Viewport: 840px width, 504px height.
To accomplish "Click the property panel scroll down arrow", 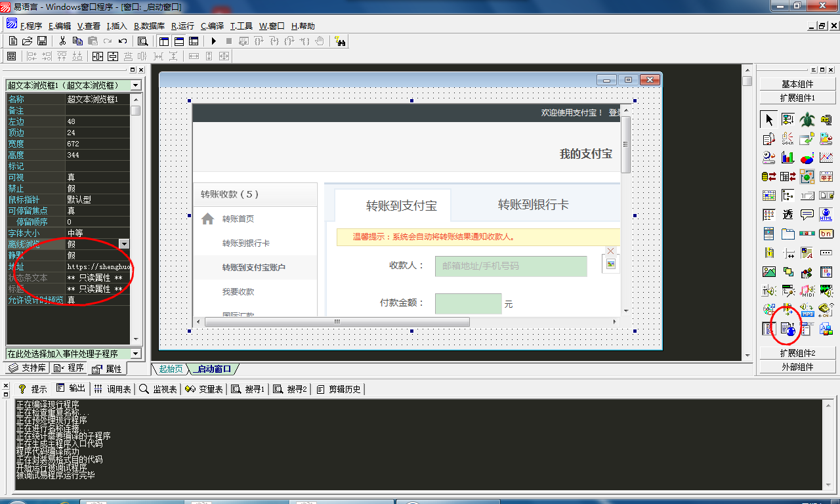I will click(x=136, y=339).
